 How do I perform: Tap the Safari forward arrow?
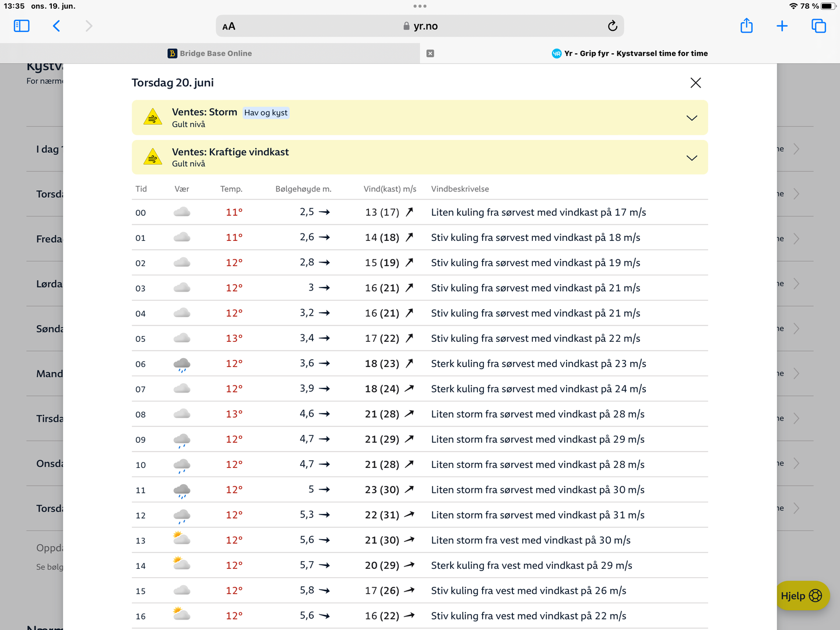coord(89,26)
